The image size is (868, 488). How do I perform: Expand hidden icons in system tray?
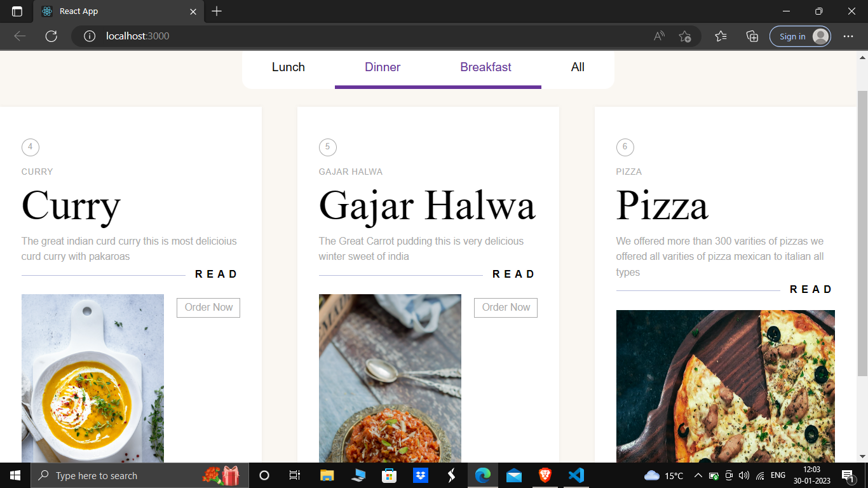[x=698, y=475]
